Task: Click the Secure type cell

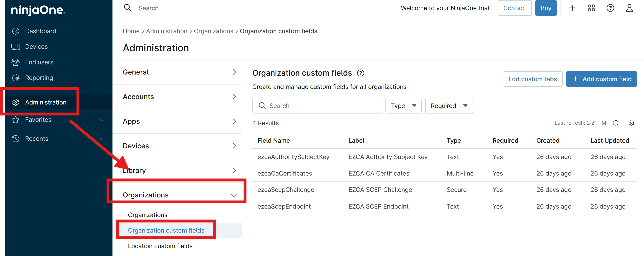Action: 456,190
